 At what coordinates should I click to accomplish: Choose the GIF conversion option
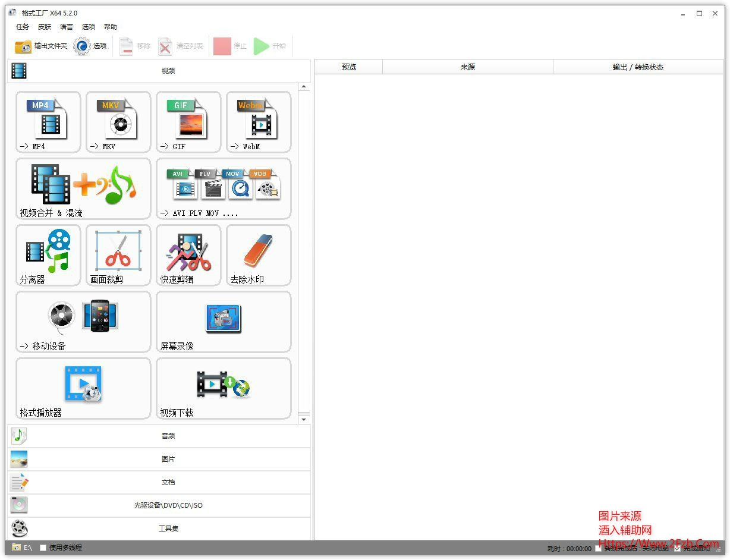point(188,122)
